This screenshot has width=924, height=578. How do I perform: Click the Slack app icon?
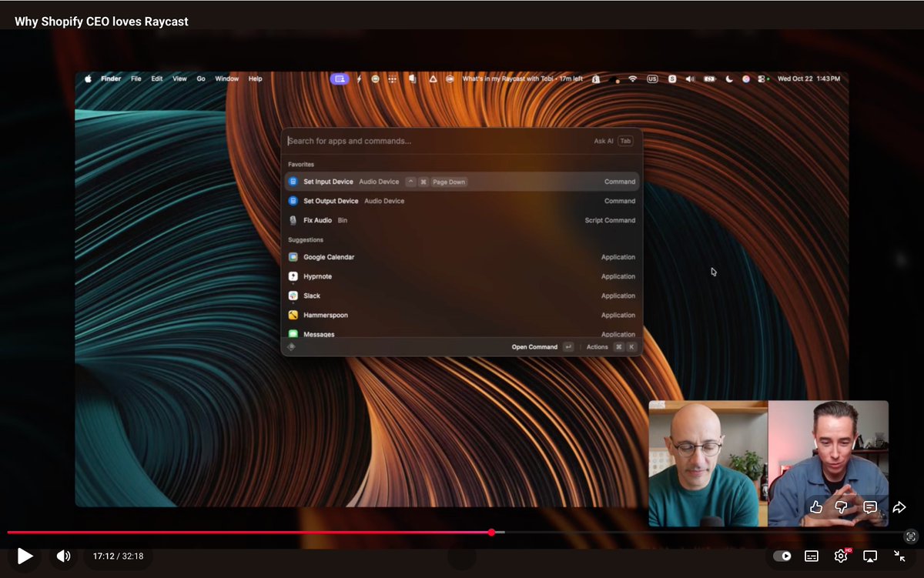pyautogui.click(x=293, y=296)
